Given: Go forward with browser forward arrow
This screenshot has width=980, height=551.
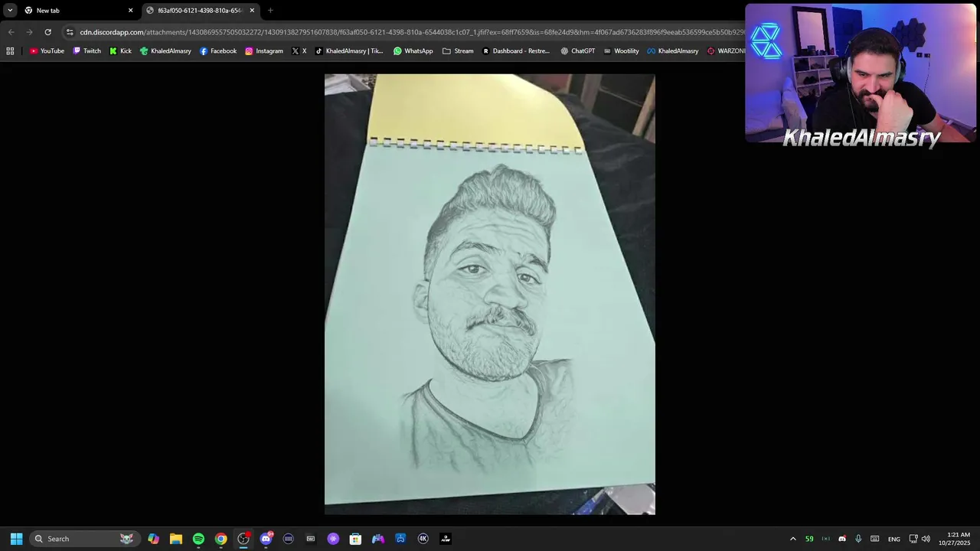Looking at the screenshot, I should click(29, 32).
